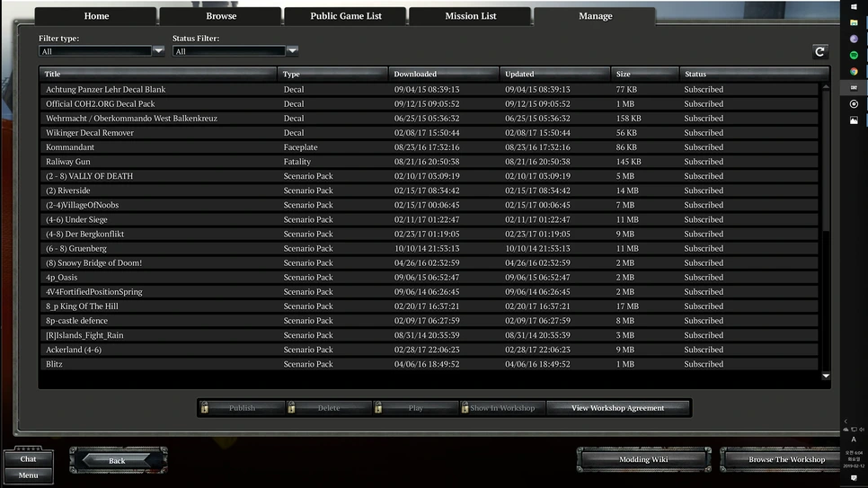Image resolution: width=868 pixels, height=488 pixels.
Task: Sort the list by Title column
Action: tap(158, 74)
